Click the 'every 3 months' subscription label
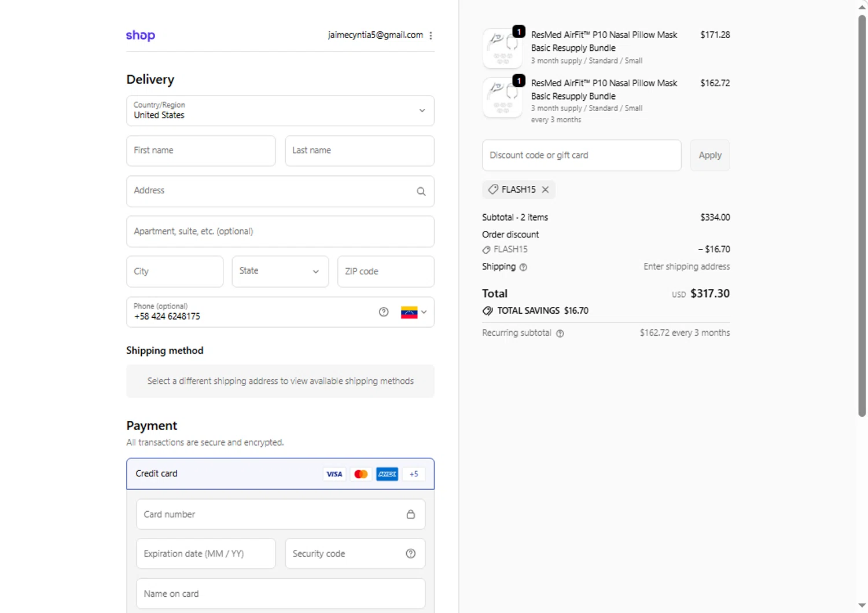 (x=556, y=120)
